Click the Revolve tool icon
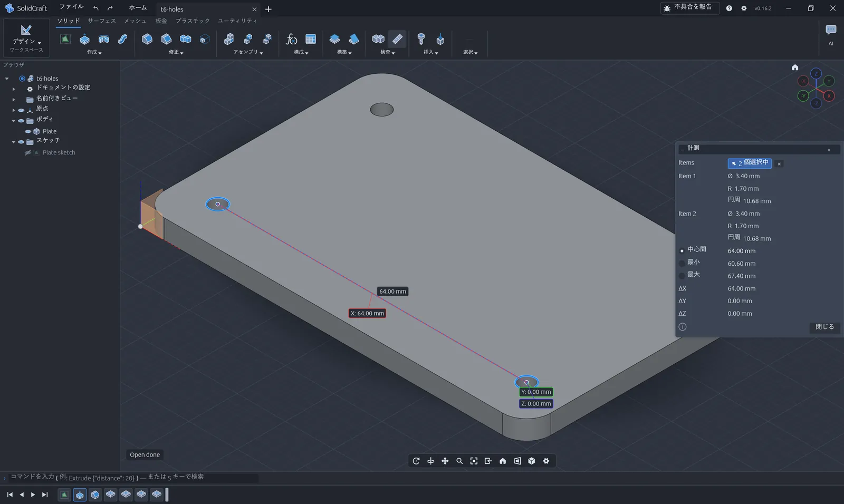 pos(103,39)
